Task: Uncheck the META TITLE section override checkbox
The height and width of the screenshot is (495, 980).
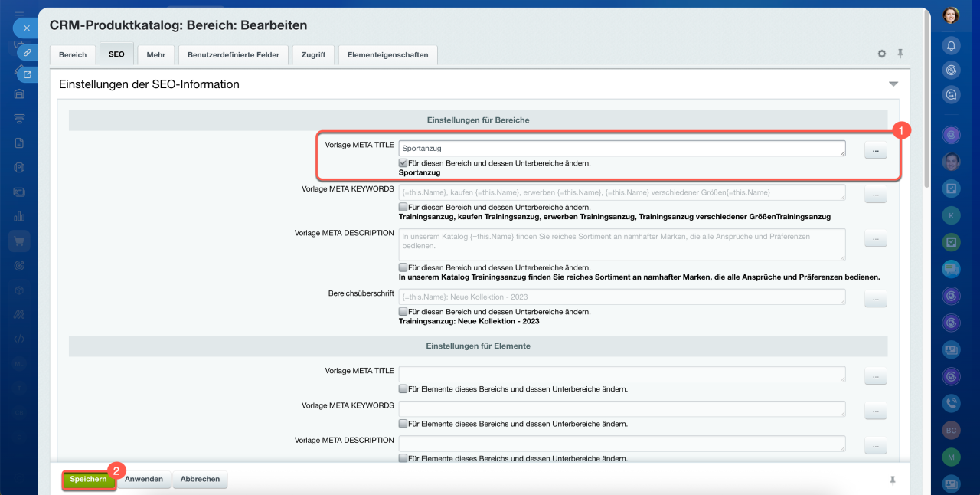Action: pos(403,163)
